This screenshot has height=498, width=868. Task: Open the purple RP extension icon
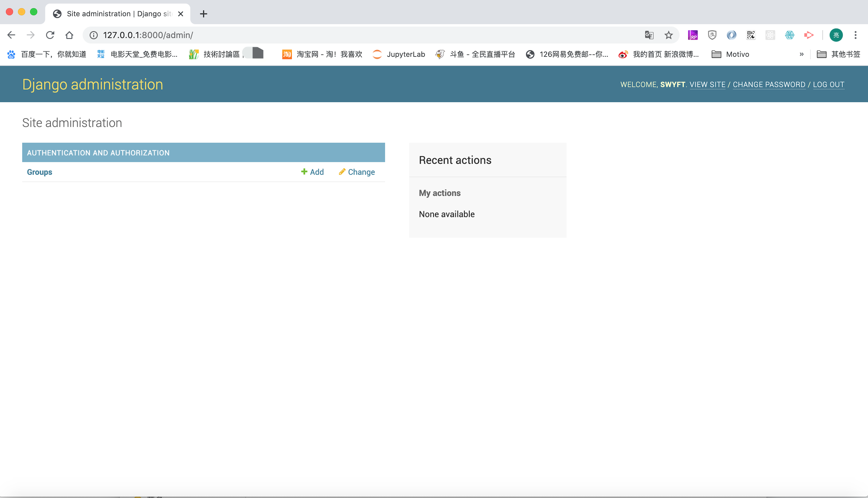693,35
